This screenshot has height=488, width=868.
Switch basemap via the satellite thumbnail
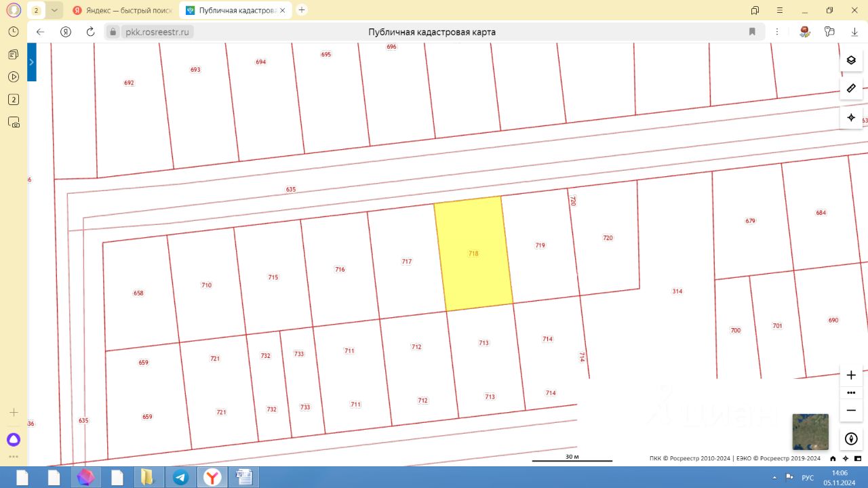[810, 432]
